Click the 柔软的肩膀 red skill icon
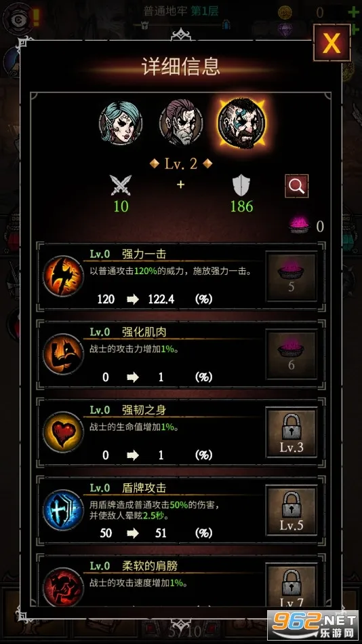 (63, 586)
